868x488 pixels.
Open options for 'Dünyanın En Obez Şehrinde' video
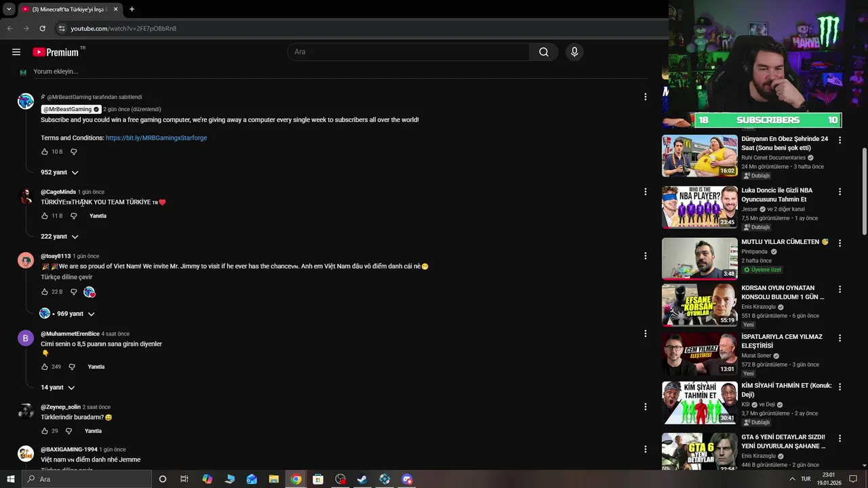(840, 140)
